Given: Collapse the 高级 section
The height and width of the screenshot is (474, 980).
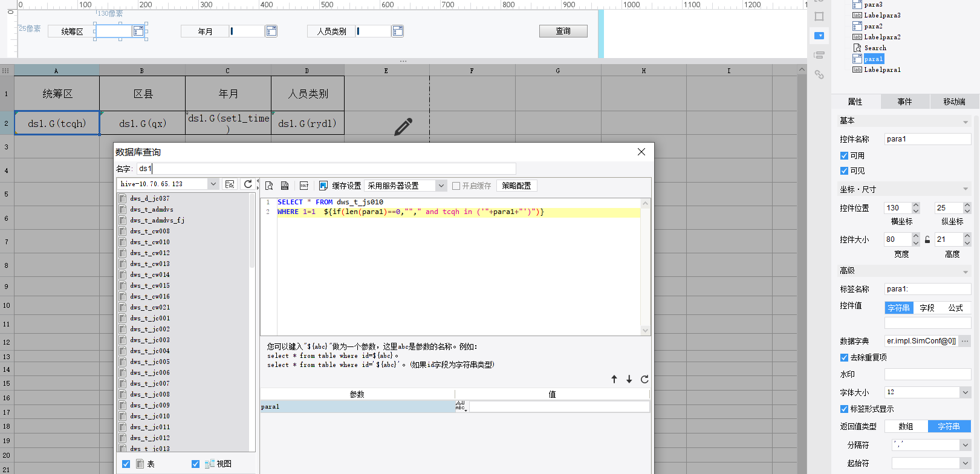Looking at the screenshot, I should [x=965, y=271].
